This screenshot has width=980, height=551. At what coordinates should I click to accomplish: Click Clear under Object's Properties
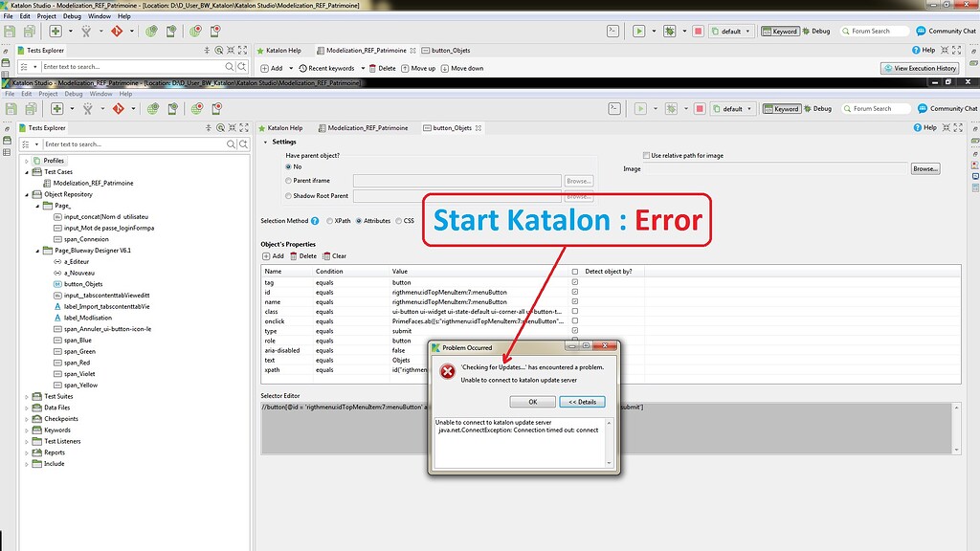[x=334, y=256]
